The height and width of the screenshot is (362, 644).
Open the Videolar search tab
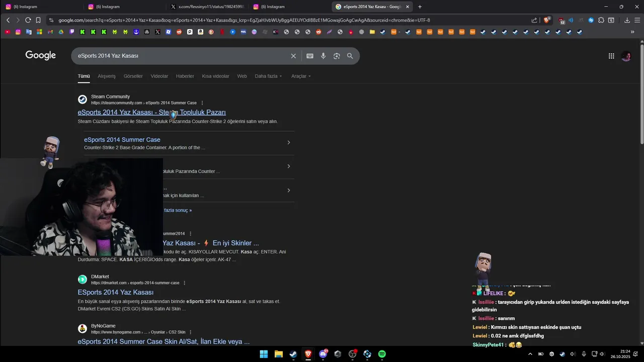pyautogui.click(x=159, y=76)
